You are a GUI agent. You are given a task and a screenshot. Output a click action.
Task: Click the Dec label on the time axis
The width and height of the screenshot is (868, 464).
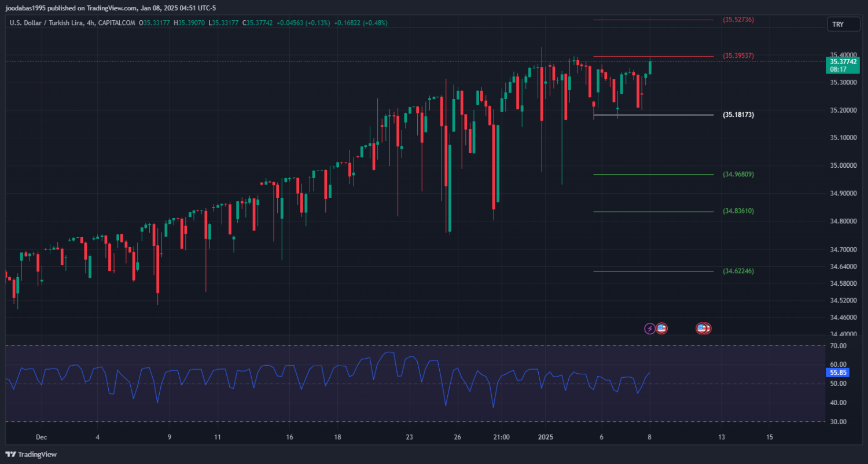(41, 437)
